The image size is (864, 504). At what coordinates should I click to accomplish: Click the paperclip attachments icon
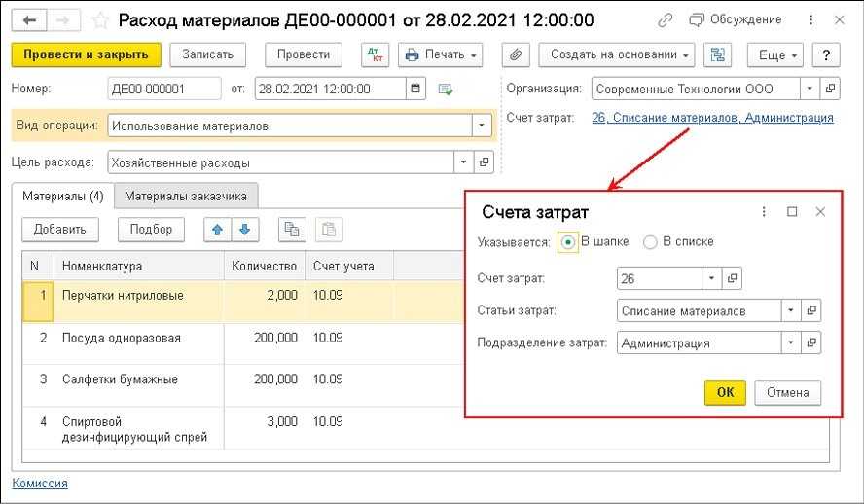point(517,55)
